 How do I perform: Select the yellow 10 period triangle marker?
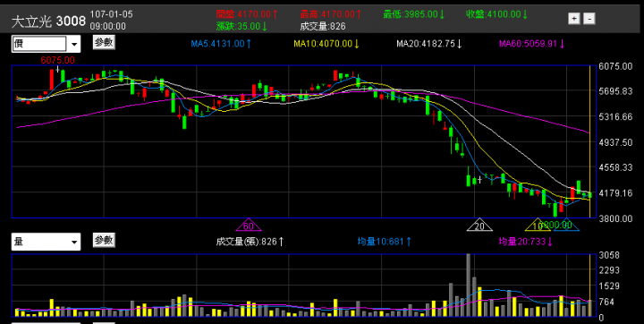538,226
